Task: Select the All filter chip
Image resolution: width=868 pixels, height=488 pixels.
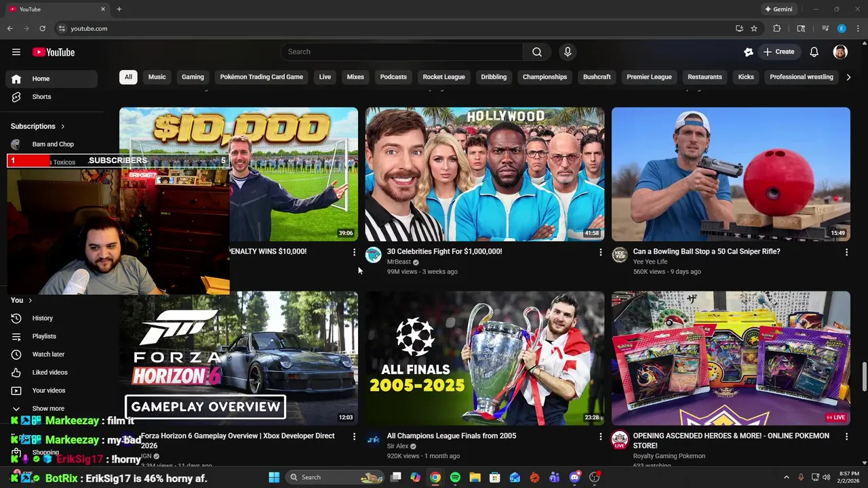Action: tap(128, 77)
